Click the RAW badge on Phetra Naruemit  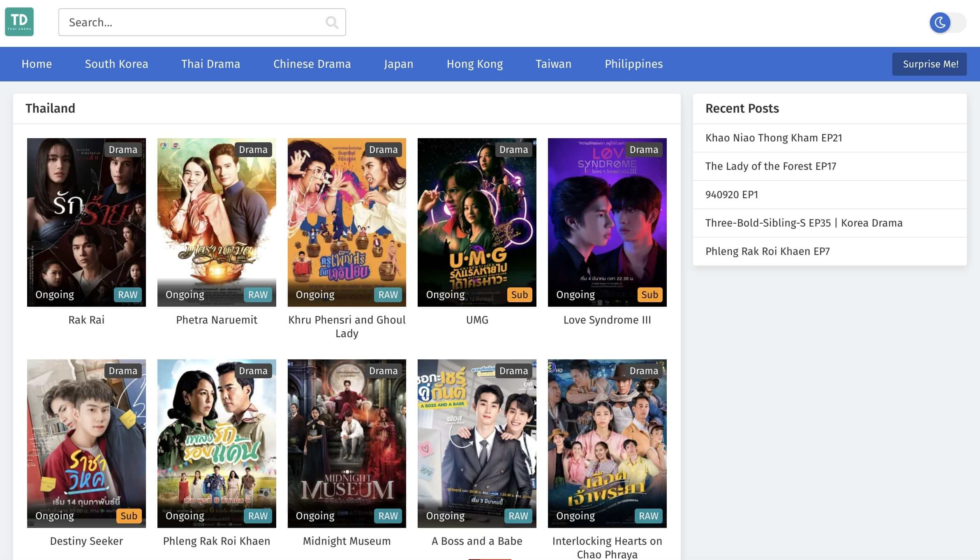point(258,295)
